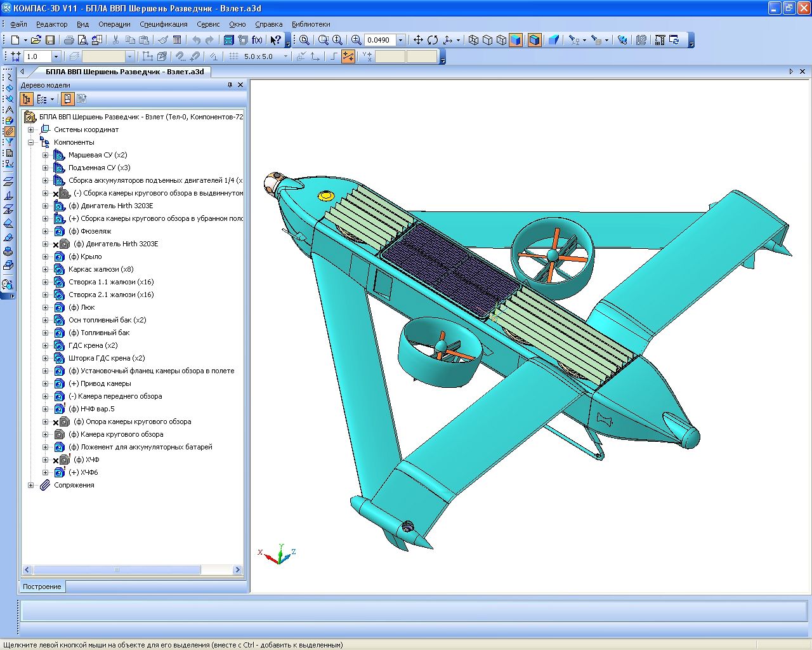This screenshot has height=650, width=812.
Task: Select the Фюзеляж component in tree
Action: coord(96,231)
